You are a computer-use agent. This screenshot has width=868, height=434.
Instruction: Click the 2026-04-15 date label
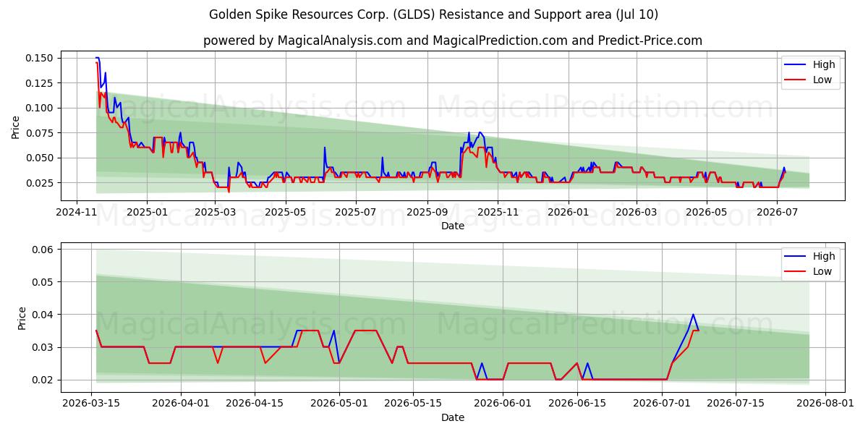click(255, 404)
